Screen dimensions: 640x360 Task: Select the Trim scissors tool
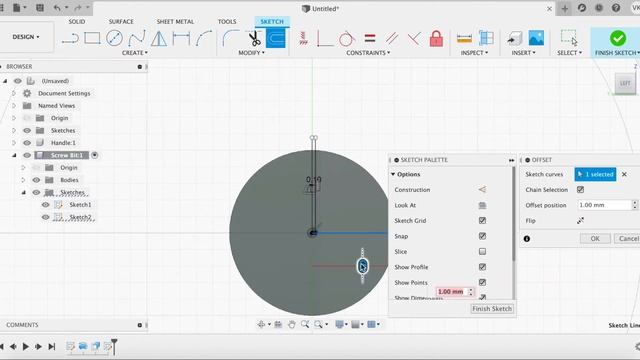pyautogui.click(x=254, y=38)
